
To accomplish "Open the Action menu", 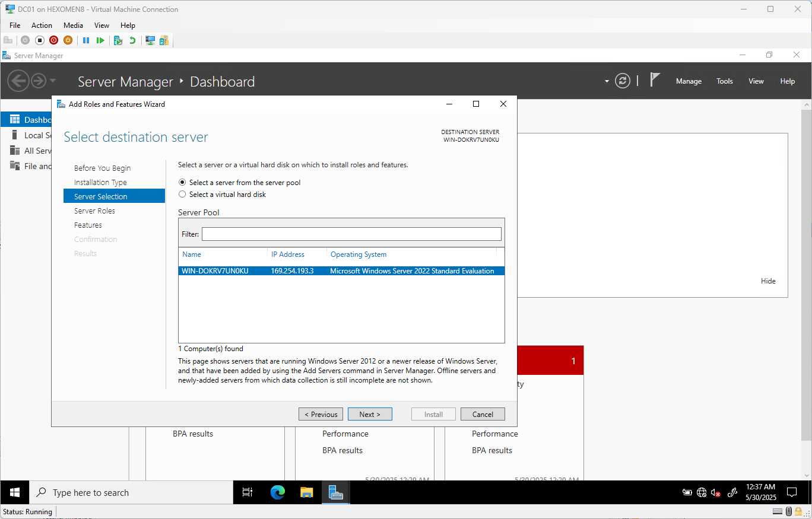I will tap(42, 26).
